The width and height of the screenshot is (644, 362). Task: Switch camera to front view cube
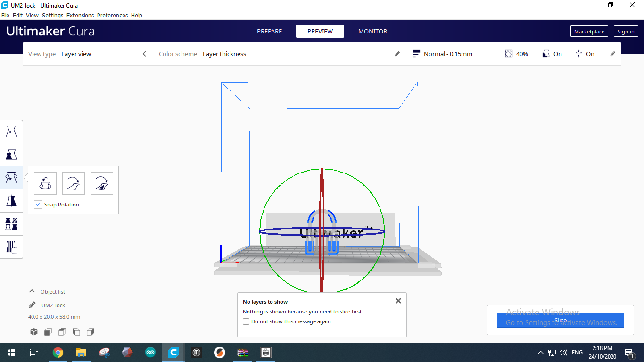click(x=48, y=332)
